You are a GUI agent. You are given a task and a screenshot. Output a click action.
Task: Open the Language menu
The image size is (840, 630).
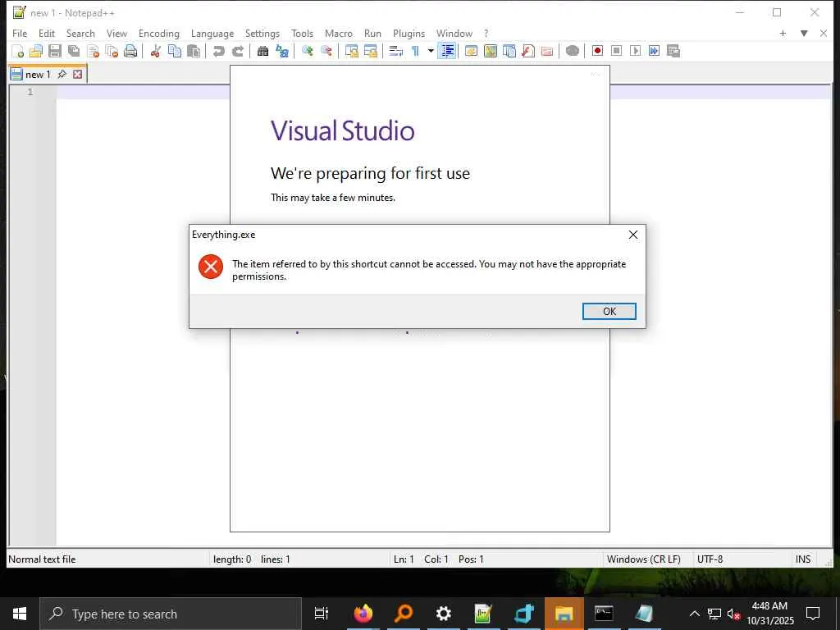pos(212,33)
